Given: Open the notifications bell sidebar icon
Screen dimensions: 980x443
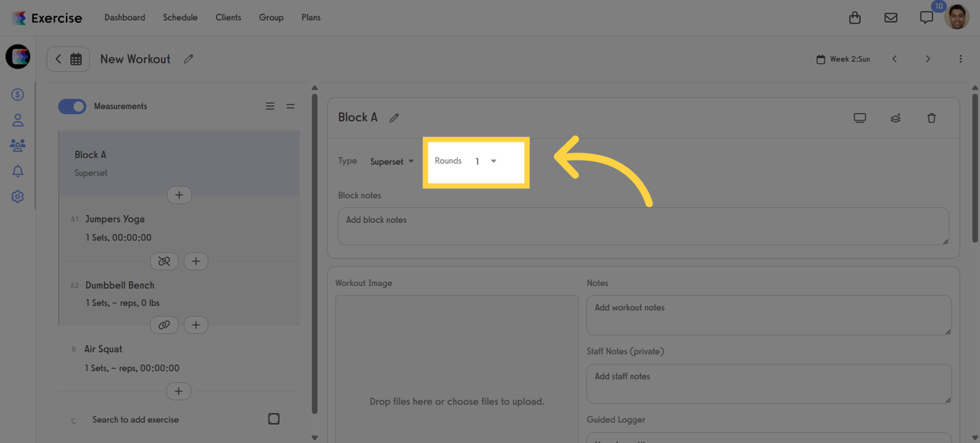Looking at the screenshot, I should (x=18, y=171).
